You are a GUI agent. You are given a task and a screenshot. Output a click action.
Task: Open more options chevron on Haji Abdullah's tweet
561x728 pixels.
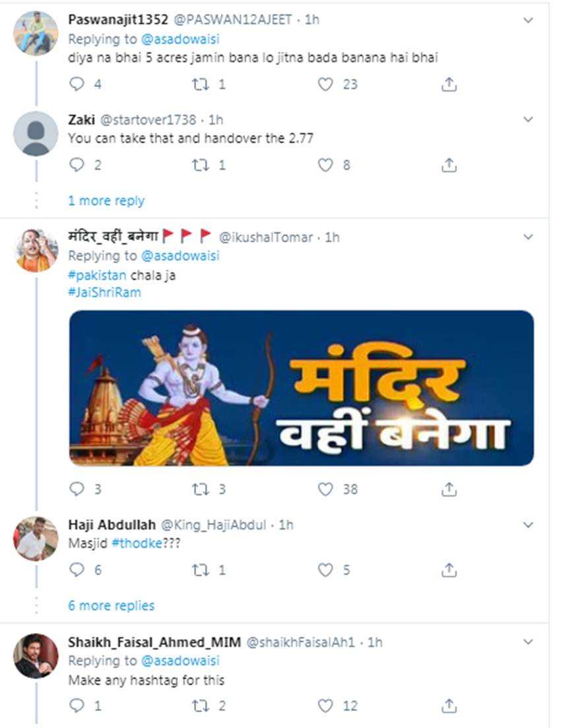[528, 525]
